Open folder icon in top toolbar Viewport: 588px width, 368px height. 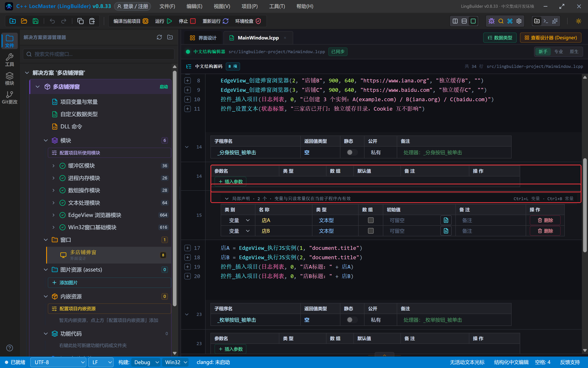24,21
